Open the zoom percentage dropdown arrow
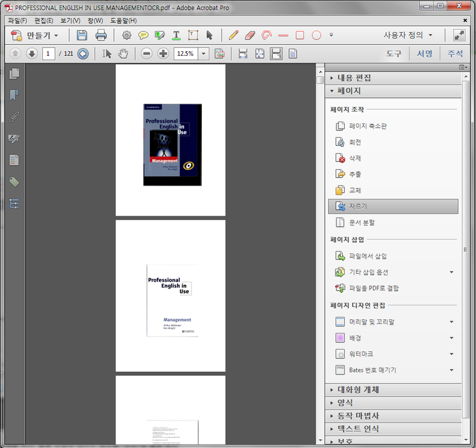Image resolution: width=476 pixels, height=448 pixels. [203, 54]
